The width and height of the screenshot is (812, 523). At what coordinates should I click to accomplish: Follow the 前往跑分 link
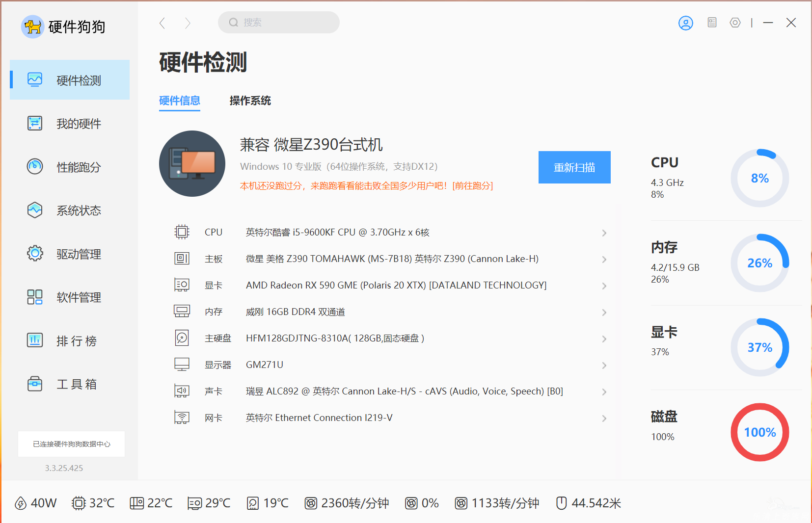472,186
